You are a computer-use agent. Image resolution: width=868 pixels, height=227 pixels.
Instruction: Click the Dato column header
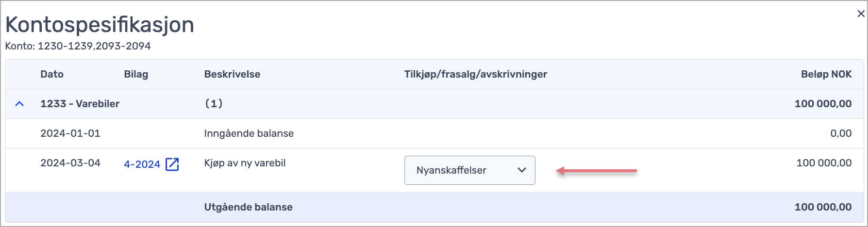coord(52,74)
